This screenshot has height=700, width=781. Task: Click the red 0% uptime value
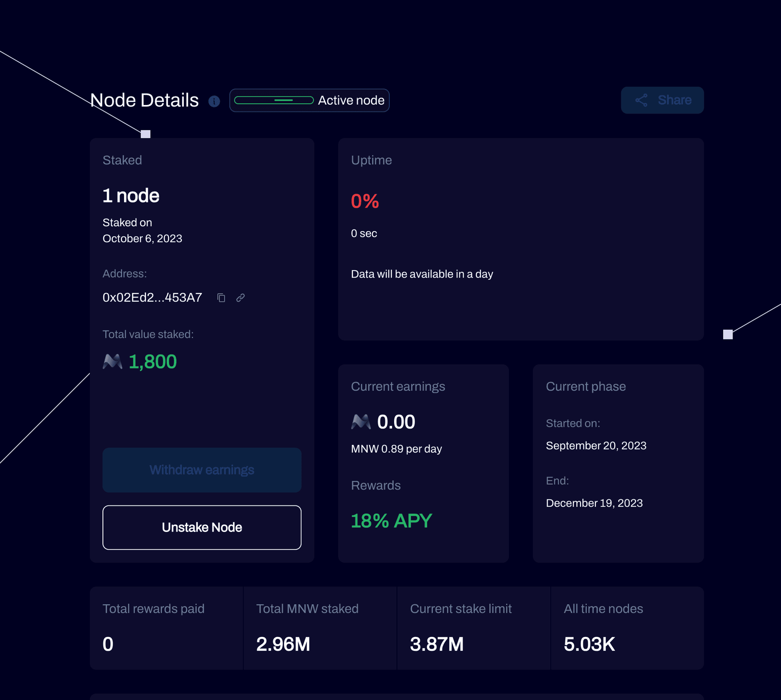pos(365,201)
